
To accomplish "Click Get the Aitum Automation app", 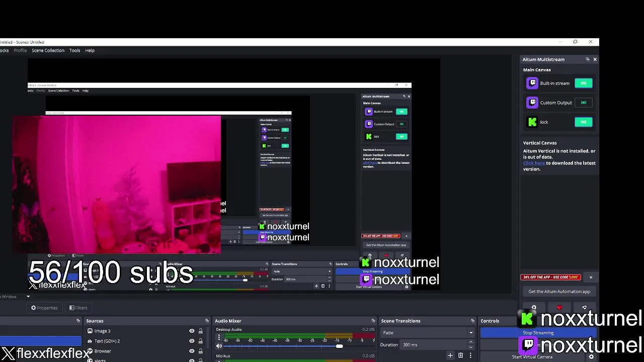I will (x=559, y=292).
